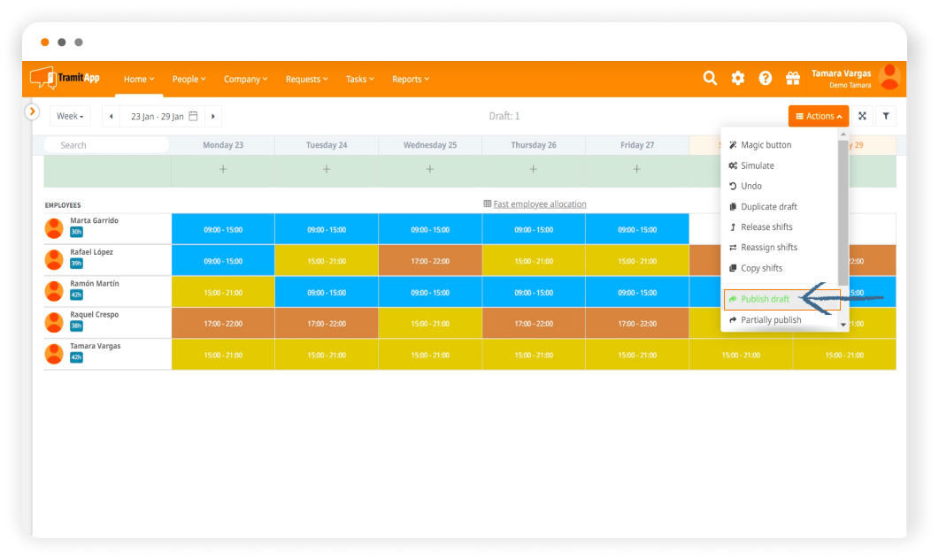Click the search magnifier icon in header
The width and height of the screenshot is (939, 560).
[x=710, y=78]
